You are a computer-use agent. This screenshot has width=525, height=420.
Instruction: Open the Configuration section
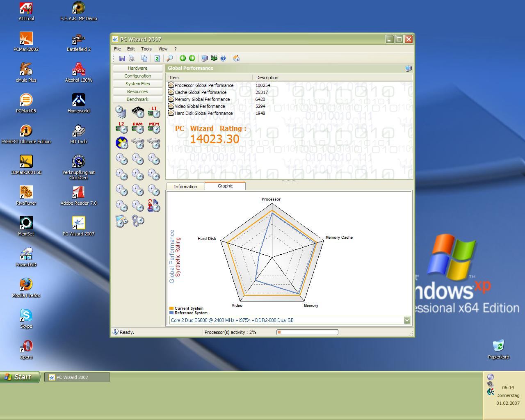tap(137, 76)
